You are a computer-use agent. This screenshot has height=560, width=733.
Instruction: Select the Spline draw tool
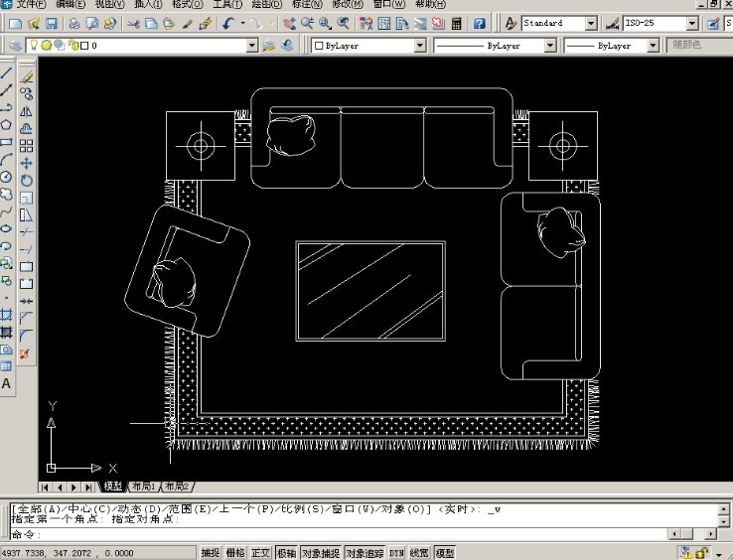click(x=6, y=211)
